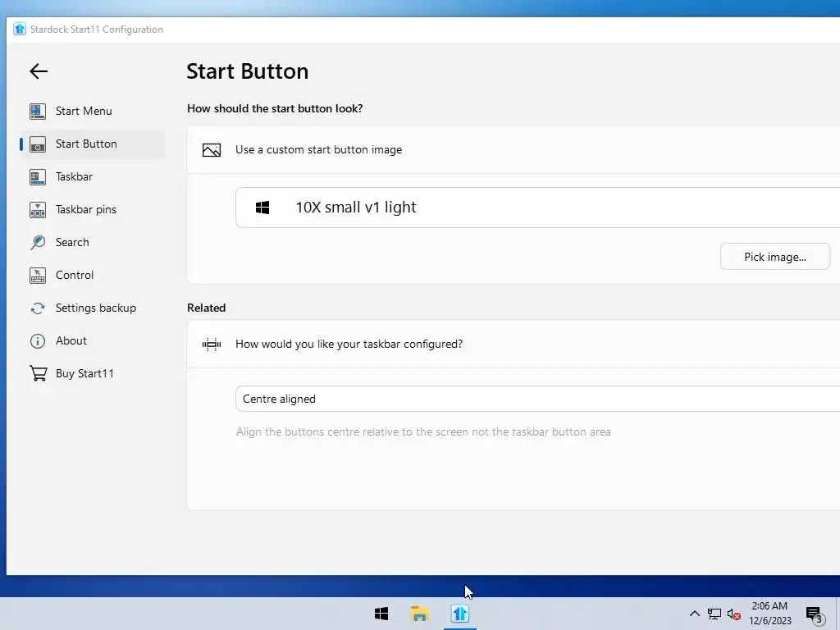Image resolution: width=840 pixels, height=630 pixels.
Task: Click the muted volume tray icon
Action: click(x=734, y=614)
